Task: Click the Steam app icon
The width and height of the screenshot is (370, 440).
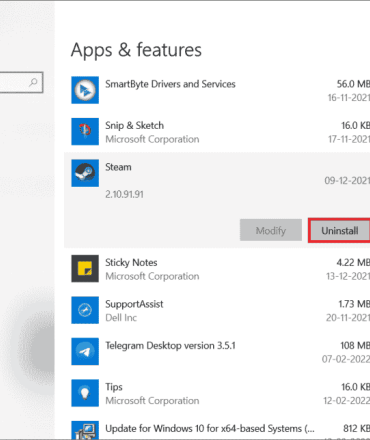Action: coord(85,173)
